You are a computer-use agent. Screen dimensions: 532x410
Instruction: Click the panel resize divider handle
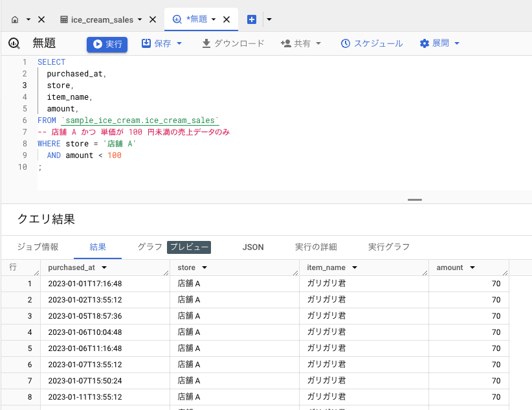(415, 199)
